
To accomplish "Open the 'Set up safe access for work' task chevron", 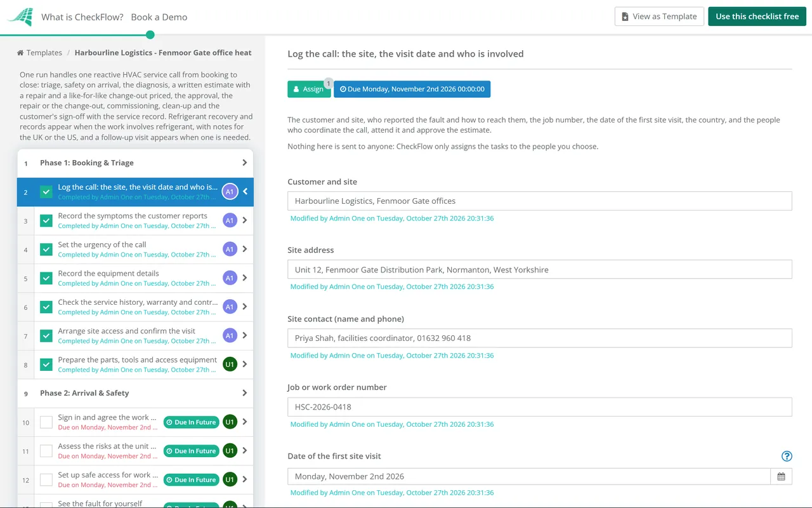I will (x=245, y=479).
